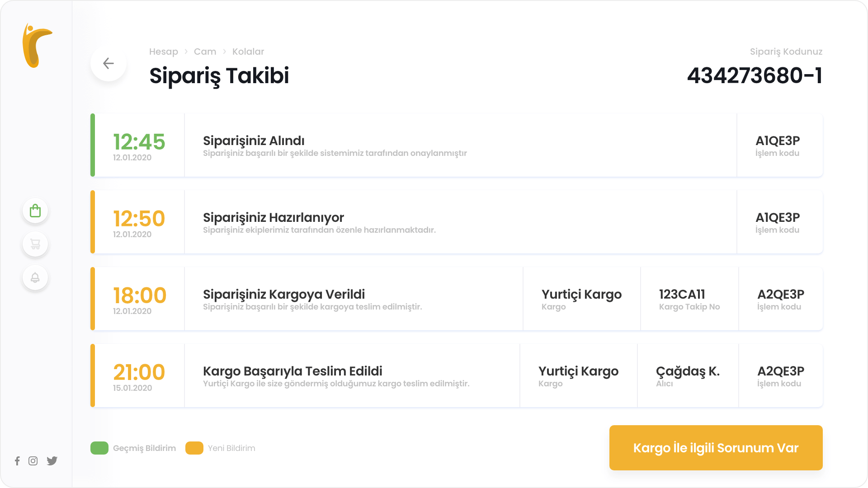Open the Twitter bird icon
The width and height of the screenshot is (868, 488).
(52, 461)
